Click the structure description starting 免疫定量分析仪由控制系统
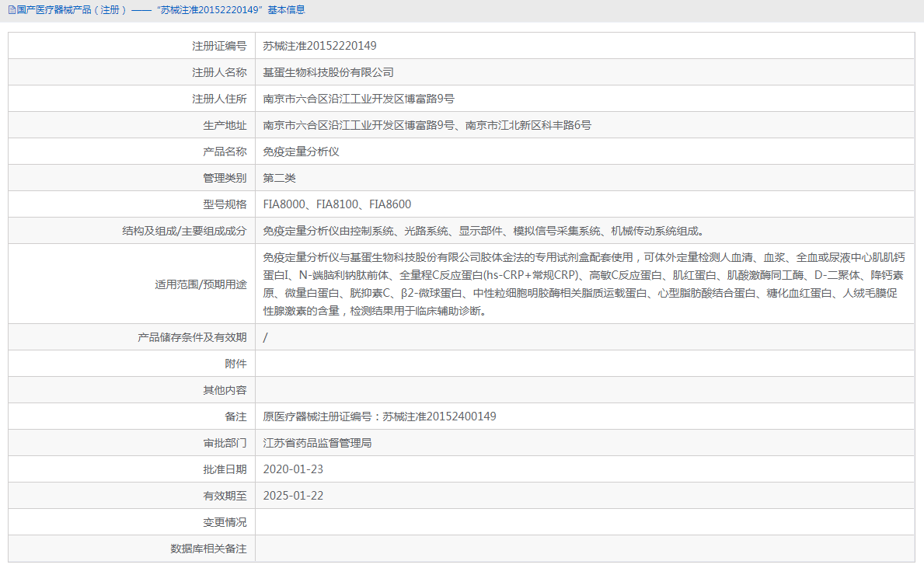 [483, 231]
